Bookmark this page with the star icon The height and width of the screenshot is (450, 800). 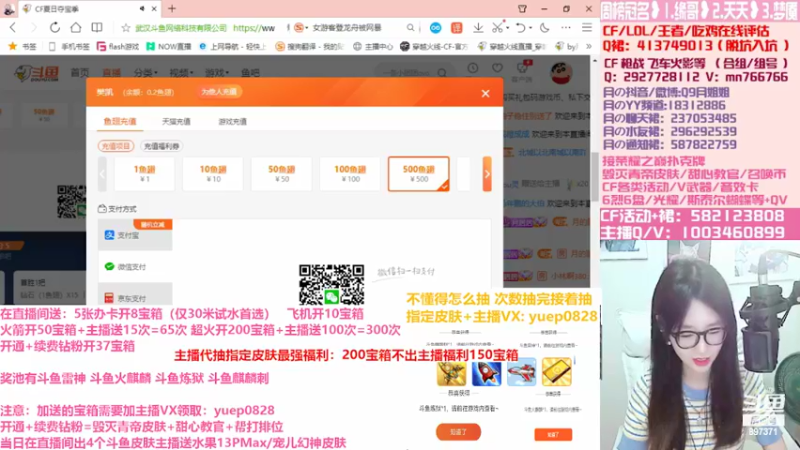click(x=126, y=28)
